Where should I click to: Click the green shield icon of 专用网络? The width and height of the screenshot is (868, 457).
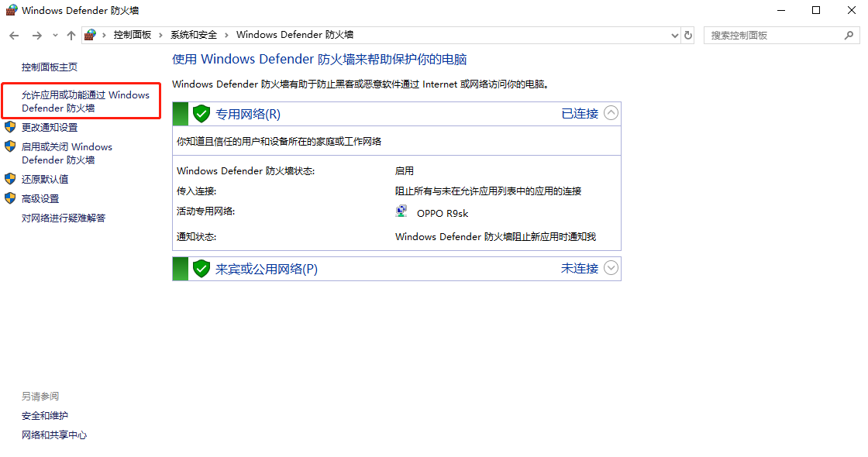(x=201, y=113)
